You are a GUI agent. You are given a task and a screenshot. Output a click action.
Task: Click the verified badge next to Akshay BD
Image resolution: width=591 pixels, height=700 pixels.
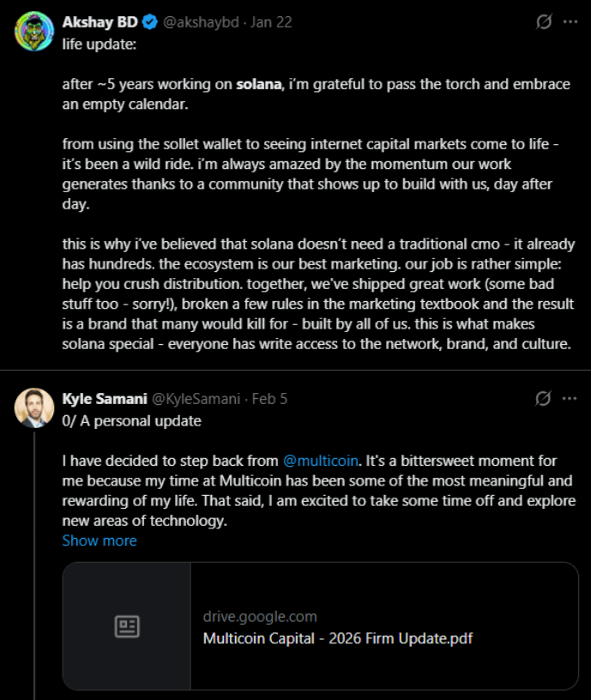tap(150, 22)
